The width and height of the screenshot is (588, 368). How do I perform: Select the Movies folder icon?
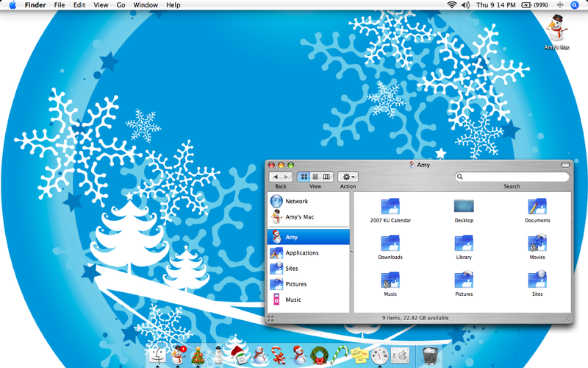[537, 243]
